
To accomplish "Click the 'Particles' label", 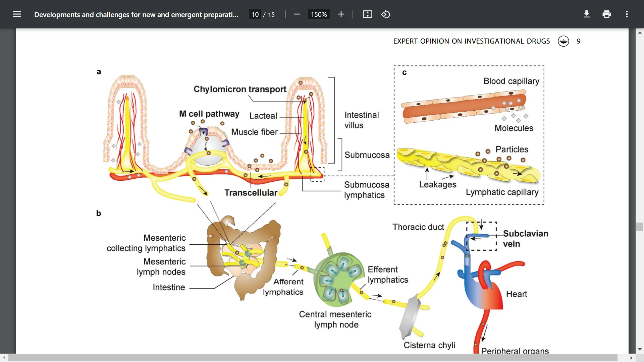I will 512,149.
